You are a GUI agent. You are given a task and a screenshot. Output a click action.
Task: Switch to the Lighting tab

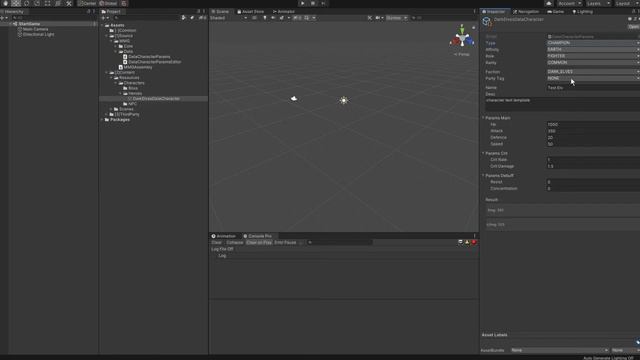pyautogui.click(x=582, y=11)
